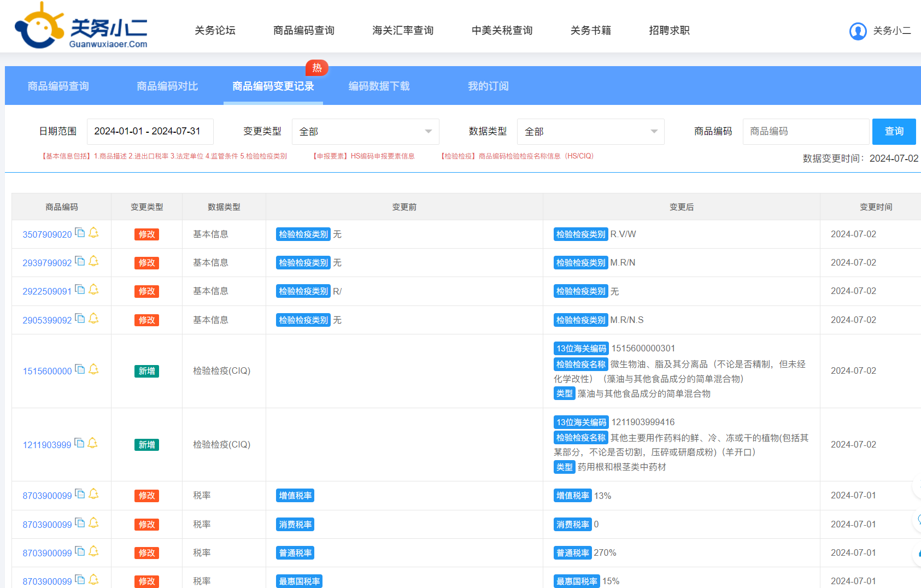921x588 pixels.
Task: Click the blue 查询 button
Action: [894, 132]
